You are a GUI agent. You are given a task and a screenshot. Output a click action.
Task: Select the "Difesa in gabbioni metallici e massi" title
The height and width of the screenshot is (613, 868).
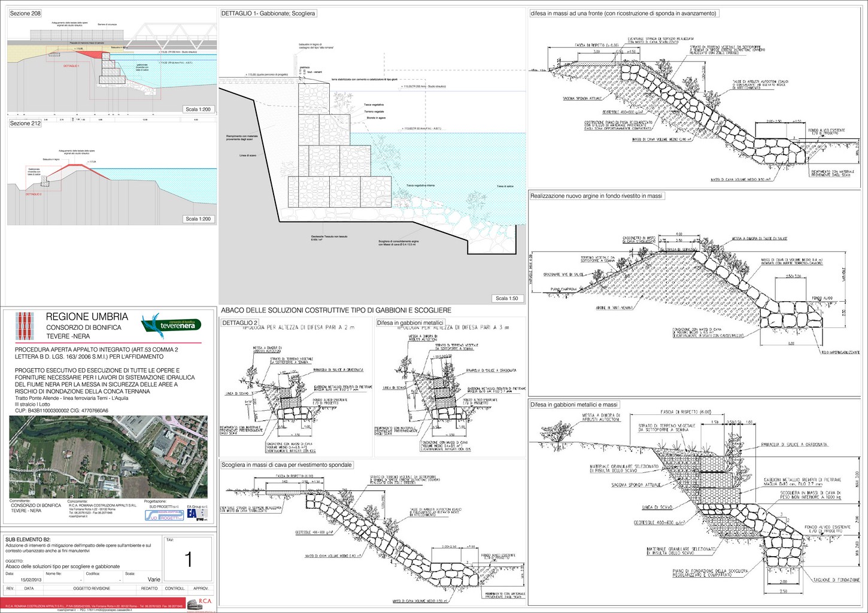[574, 405]
